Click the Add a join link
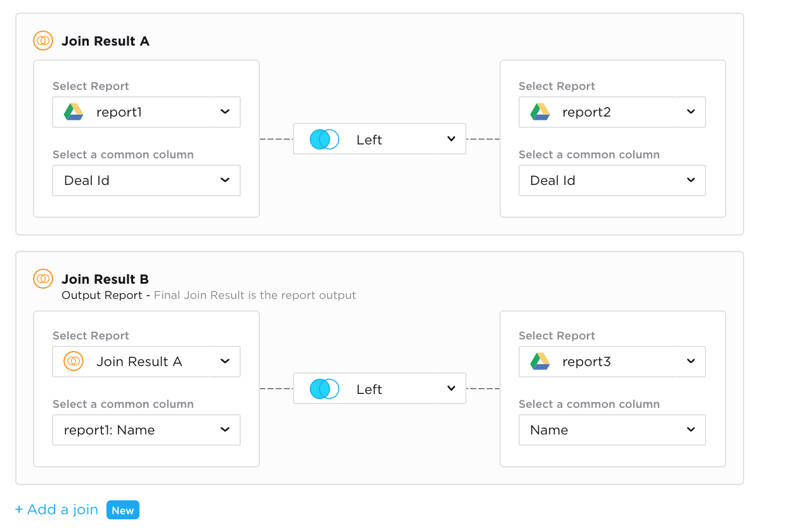Viewport: 786px width, 532px height. (x=56, y=510)
